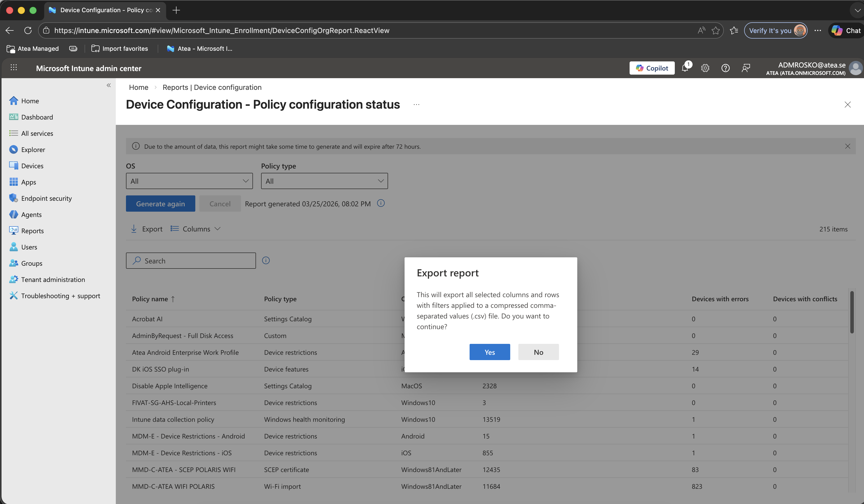Open the settings gear icon
Image resolution: width=864 pixels, height=504 pixels.
(705, 68)
